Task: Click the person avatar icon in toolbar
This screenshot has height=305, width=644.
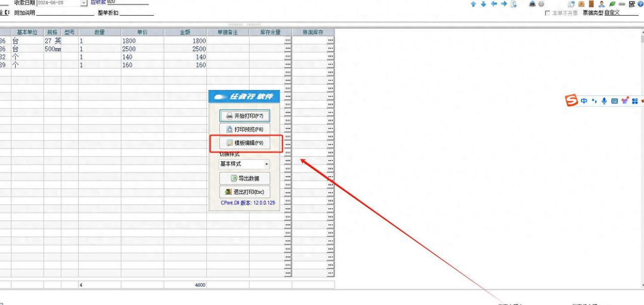Action: [x=602, y=4]
